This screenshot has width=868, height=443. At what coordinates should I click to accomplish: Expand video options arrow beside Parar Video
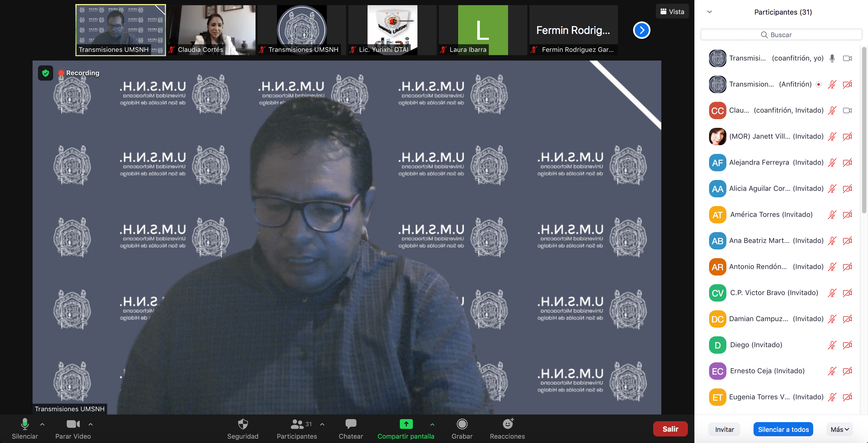[90, 425]
